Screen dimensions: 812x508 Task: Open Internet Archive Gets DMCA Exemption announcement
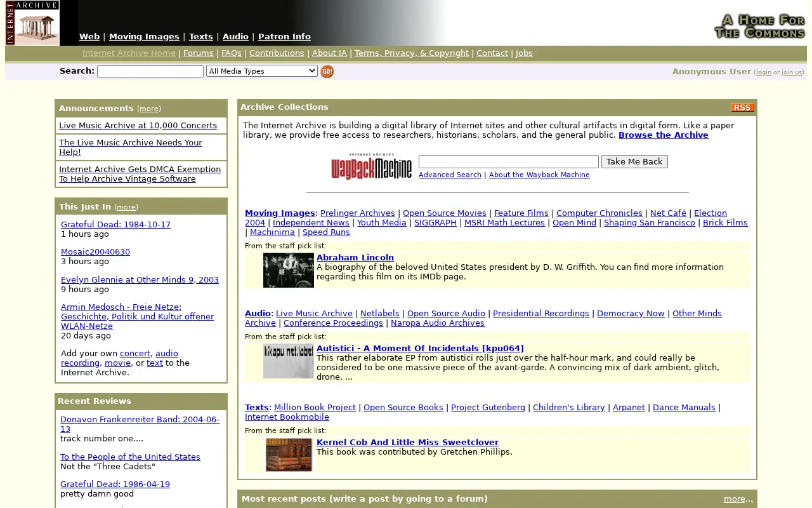(x=140, y=174)
